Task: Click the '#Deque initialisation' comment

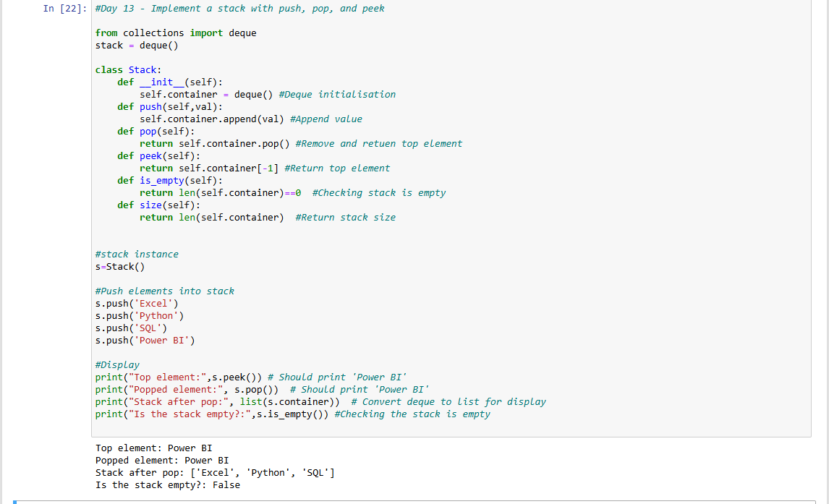Action: click(337, 95)
